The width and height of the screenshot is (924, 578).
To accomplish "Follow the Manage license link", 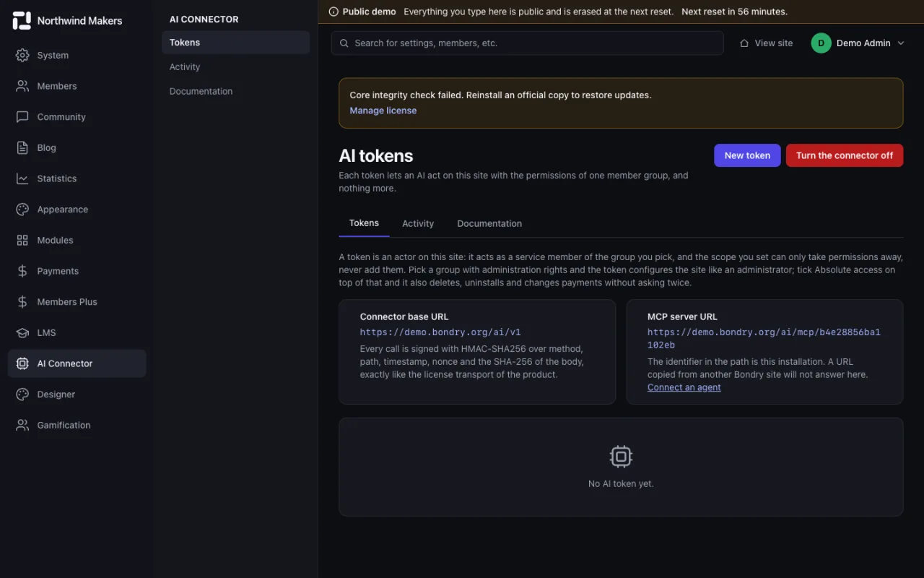I will (x=383, y=111).
